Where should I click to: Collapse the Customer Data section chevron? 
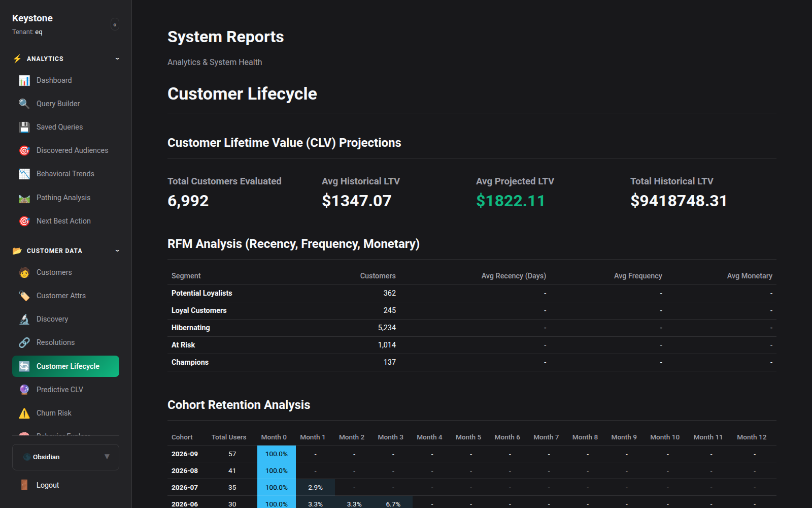[x=117, y=251]
